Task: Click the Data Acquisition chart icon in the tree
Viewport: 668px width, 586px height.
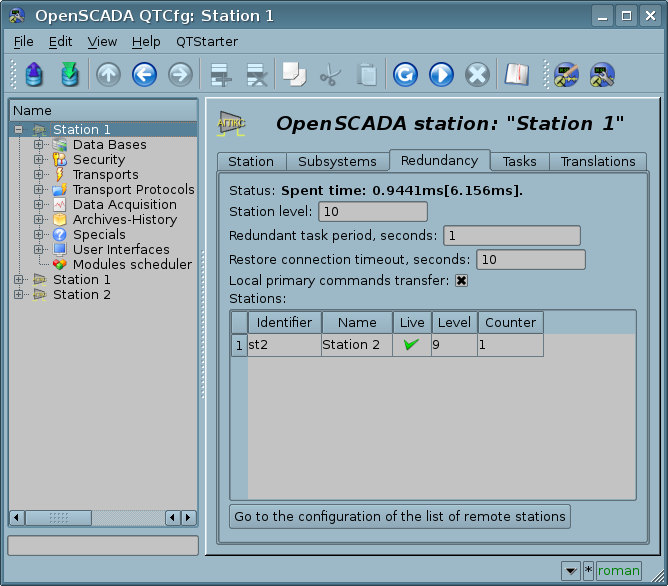Action: (x=59, y=204)
